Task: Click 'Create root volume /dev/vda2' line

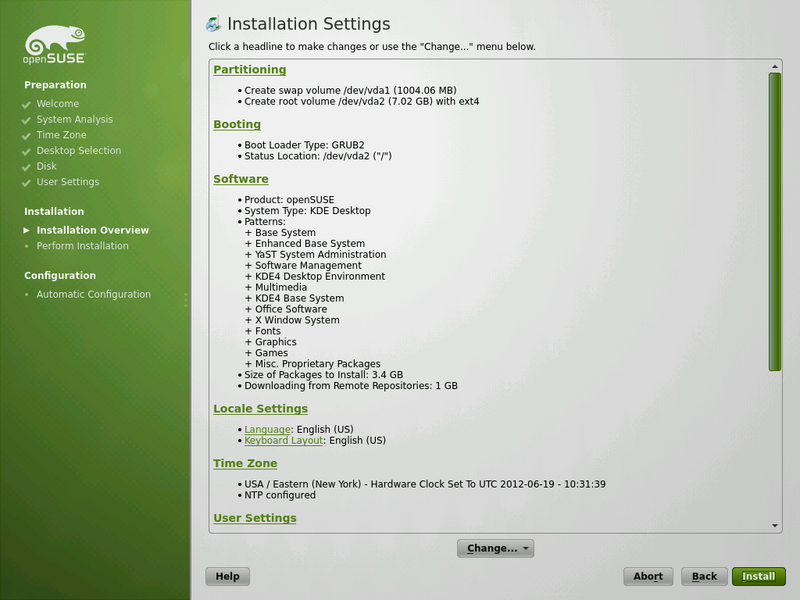Action: [x=361, y=102]
